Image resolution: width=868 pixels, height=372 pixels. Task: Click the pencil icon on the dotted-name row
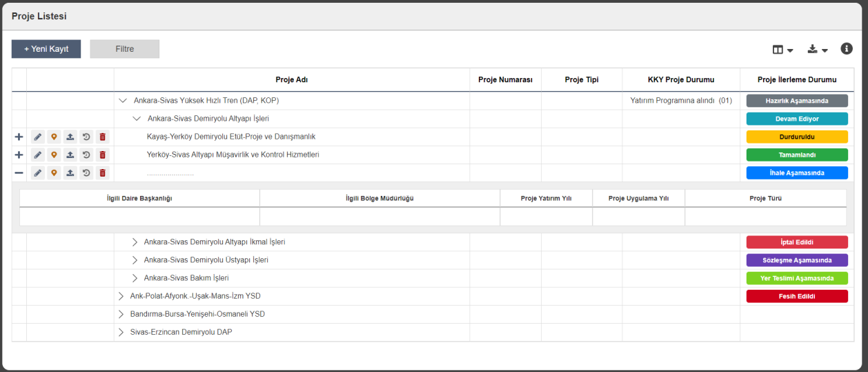pos(38,173)
